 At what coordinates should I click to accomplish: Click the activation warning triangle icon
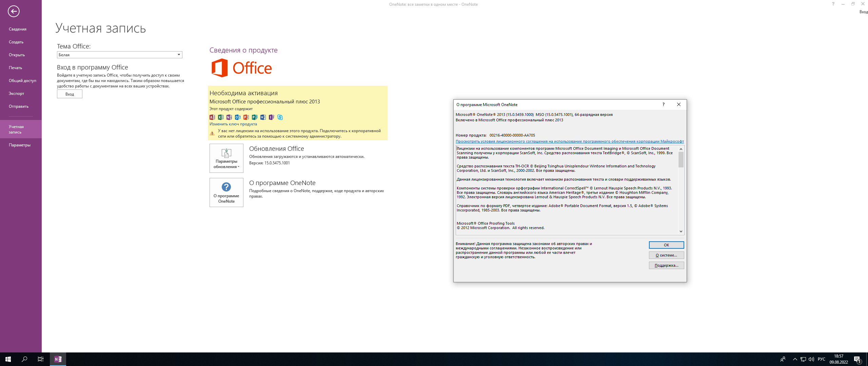tap(212, 134)
